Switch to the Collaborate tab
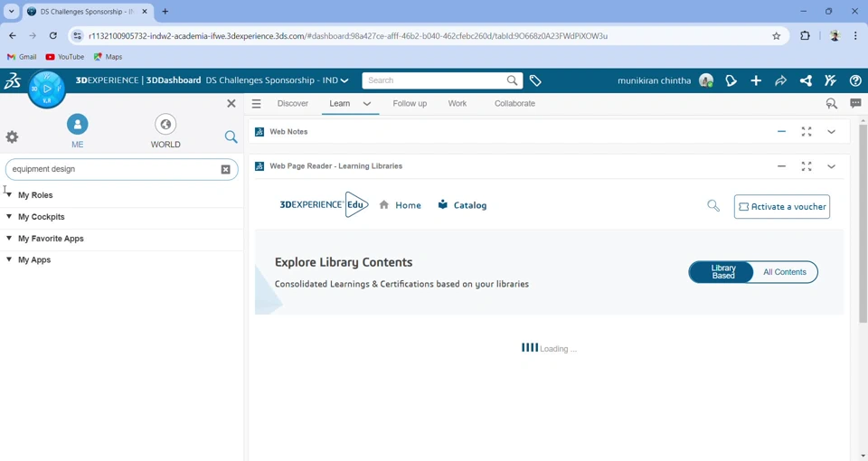The height and width of the screenshot is (461, 868). pyautogui.click(x=514, y=103)
